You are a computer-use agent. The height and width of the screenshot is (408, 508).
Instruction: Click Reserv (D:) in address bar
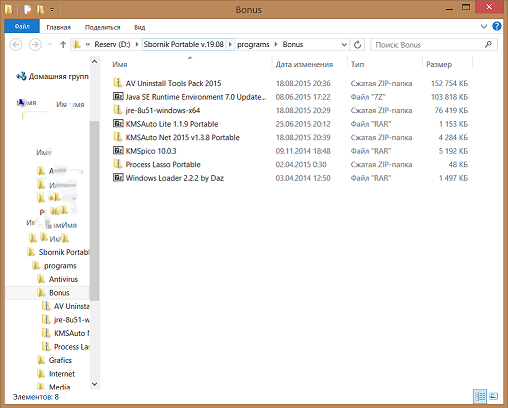coord(112,44)
